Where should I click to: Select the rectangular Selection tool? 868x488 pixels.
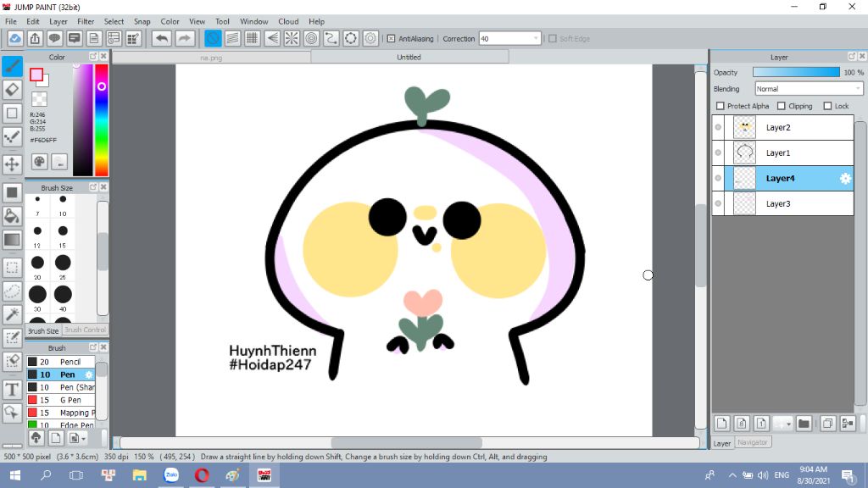12,268
